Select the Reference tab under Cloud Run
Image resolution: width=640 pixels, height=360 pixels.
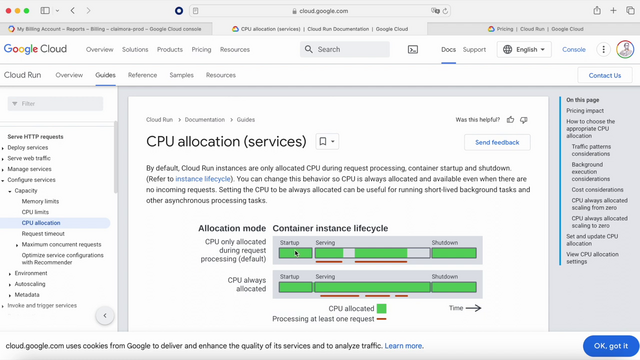142,75
